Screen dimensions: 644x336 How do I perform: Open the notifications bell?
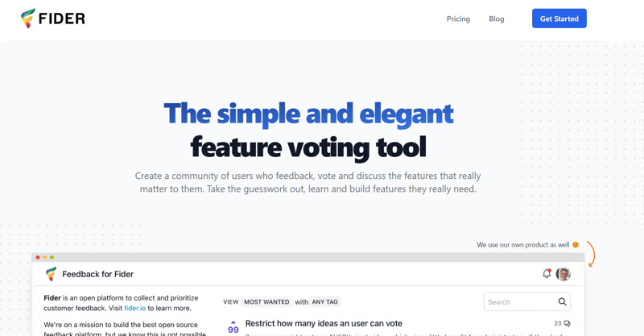tap(547, 274)
